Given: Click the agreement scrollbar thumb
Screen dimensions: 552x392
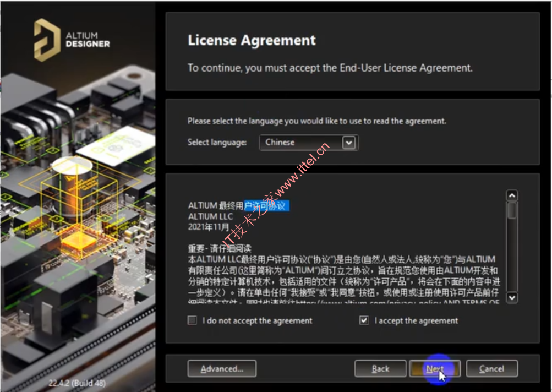Looking at the screenshot, I should pos(512,210).
